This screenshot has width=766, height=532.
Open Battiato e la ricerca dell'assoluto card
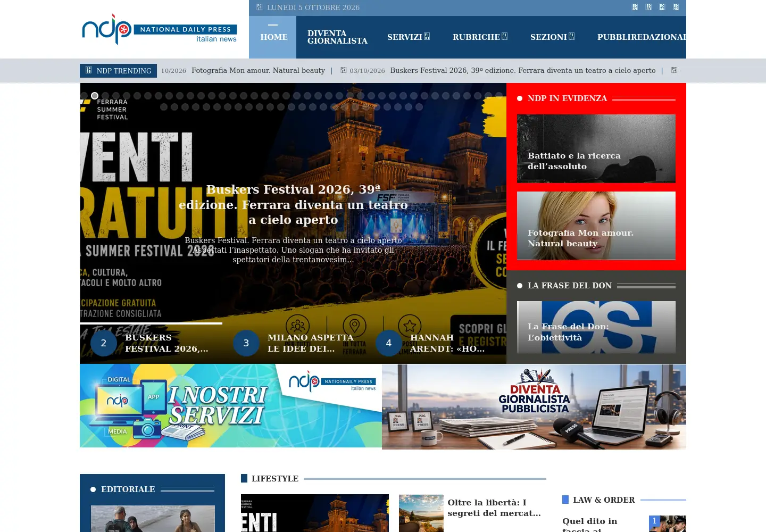click(x=596, y=148)
